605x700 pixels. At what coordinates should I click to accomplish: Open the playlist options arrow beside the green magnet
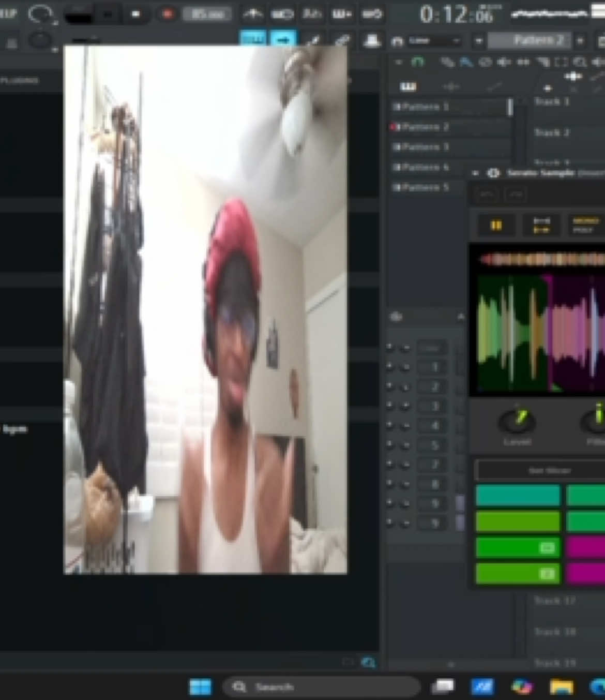398,63
